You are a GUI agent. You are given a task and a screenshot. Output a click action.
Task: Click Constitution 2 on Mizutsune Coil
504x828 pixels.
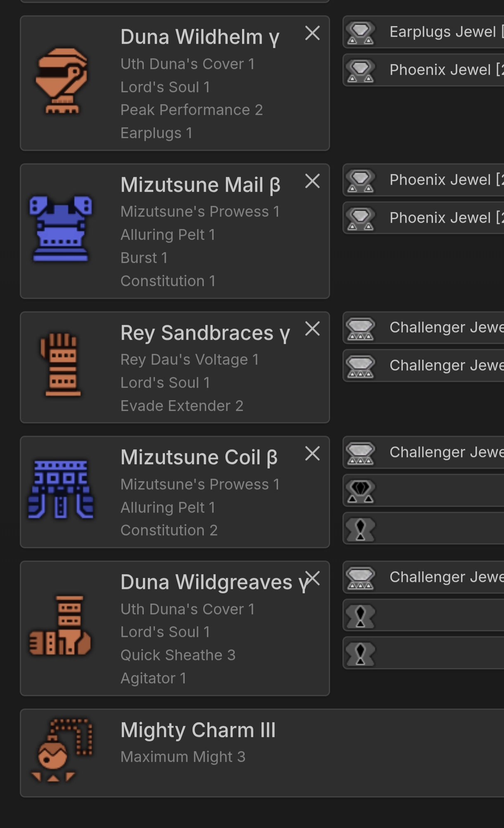[x=169, y=530]
